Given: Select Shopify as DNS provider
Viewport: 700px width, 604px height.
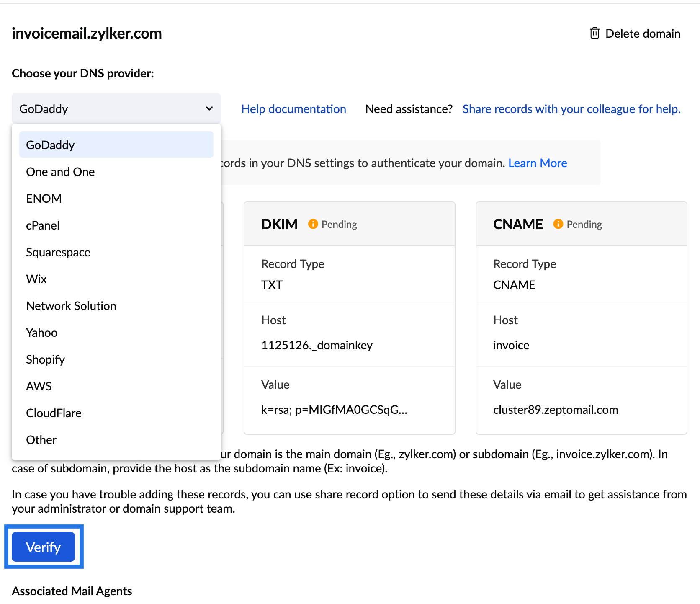Looking at the screenshot, I should click(45, 359).
